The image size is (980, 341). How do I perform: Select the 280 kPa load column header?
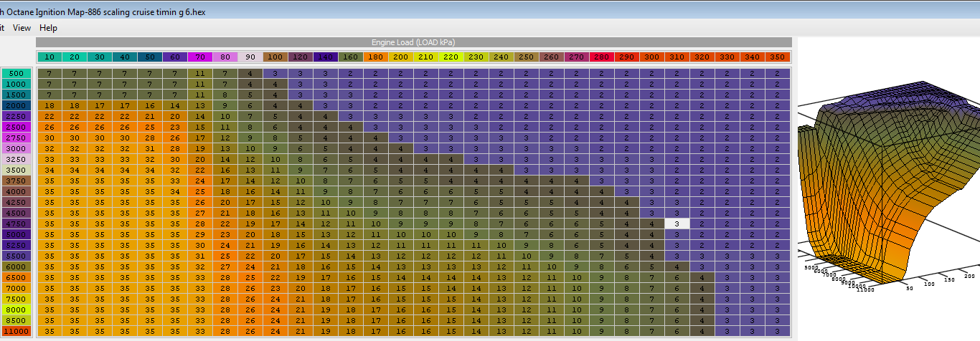tap(602, 57)
